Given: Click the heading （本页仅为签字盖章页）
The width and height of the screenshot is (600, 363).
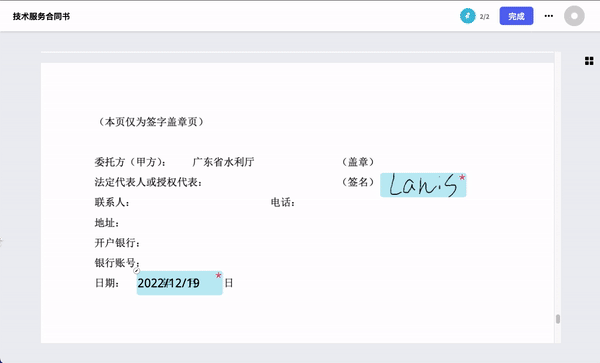Looking at the screenshot, I should point(151,122).
